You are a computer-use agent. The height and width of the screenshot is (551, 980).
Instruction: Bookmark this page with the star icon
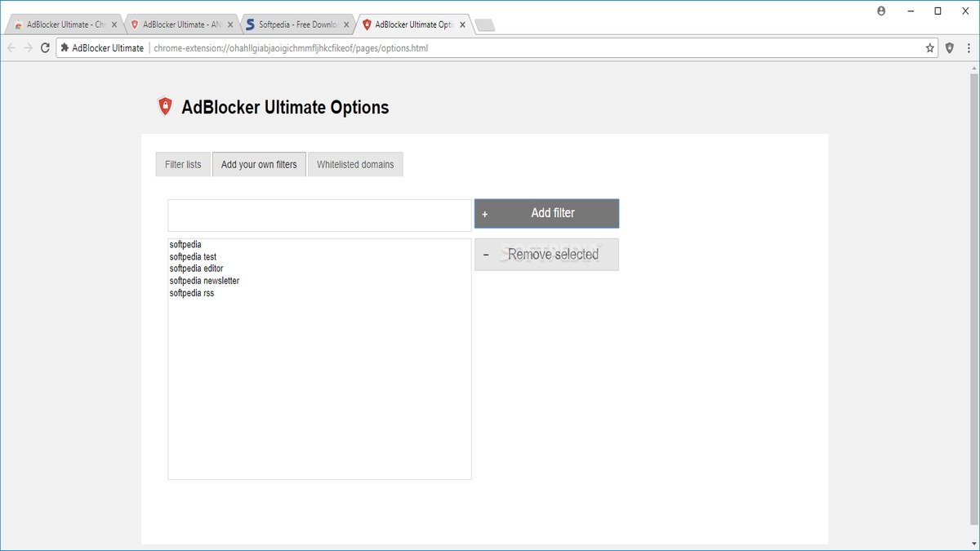pyautogui.click(x=929, y=48)
